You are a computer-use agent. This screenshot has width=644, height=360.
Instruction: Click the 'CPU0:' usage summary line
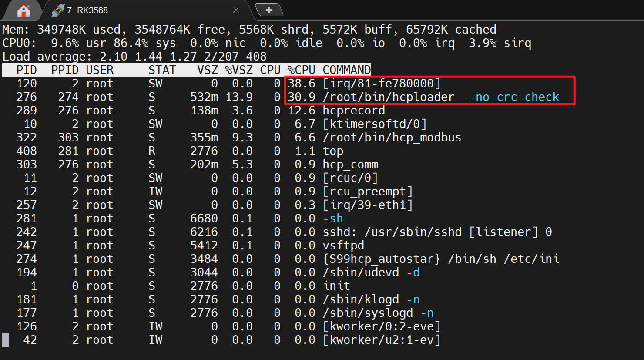(267, 43)
